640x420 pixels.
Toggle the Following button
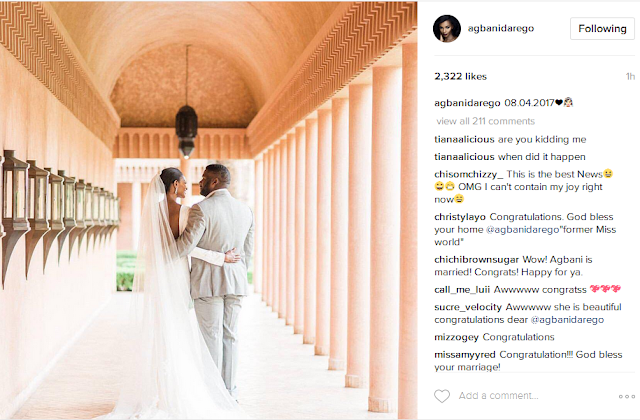coord(602,29)
